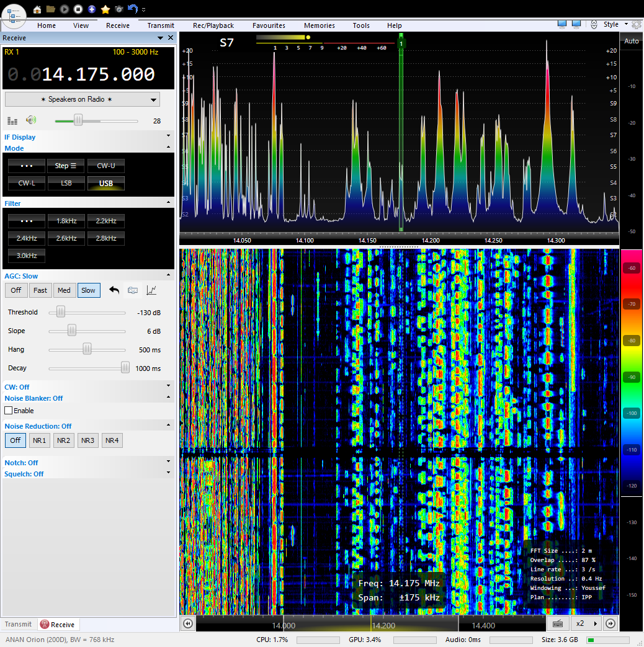Click the Stop icon in top toolbar
Viewport: 644px width, 647px height.
point(78,9)
